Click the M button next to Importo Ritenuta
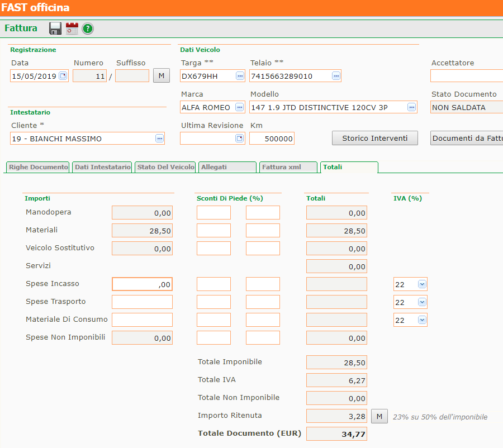Viewport: 503px width, 448px height. point(379,416)
